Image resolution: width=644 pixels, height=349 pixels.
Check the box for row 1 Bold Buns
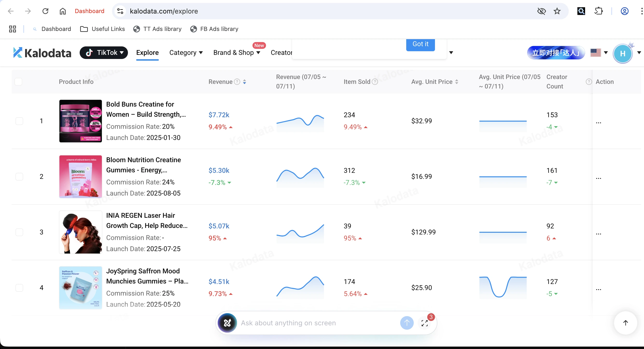[19, 121]
